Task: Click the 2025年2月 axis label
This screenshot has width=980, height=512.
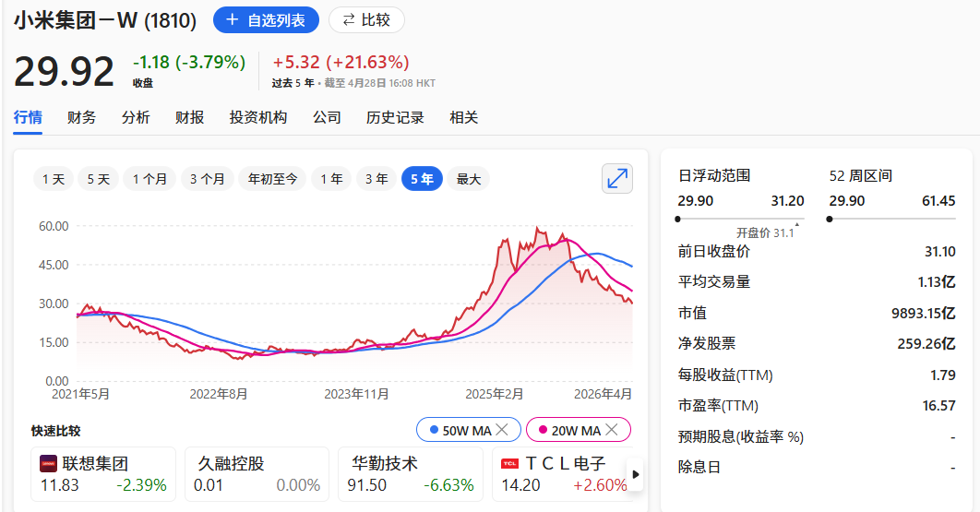Action: [495, 395]
